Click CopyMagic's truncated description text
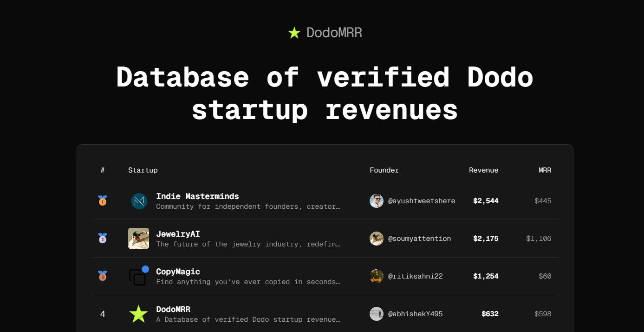Image resolution: width=644 pixels, height=332 pixels. coord(247,281)
